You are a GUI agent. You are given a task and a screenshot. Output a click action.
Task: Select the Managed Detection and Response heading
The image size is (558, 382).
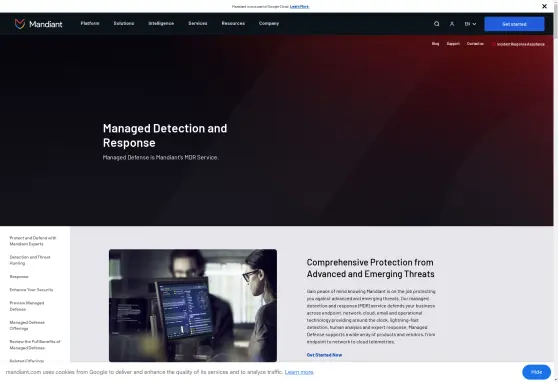pyautogui.click(x=165, y=135)
